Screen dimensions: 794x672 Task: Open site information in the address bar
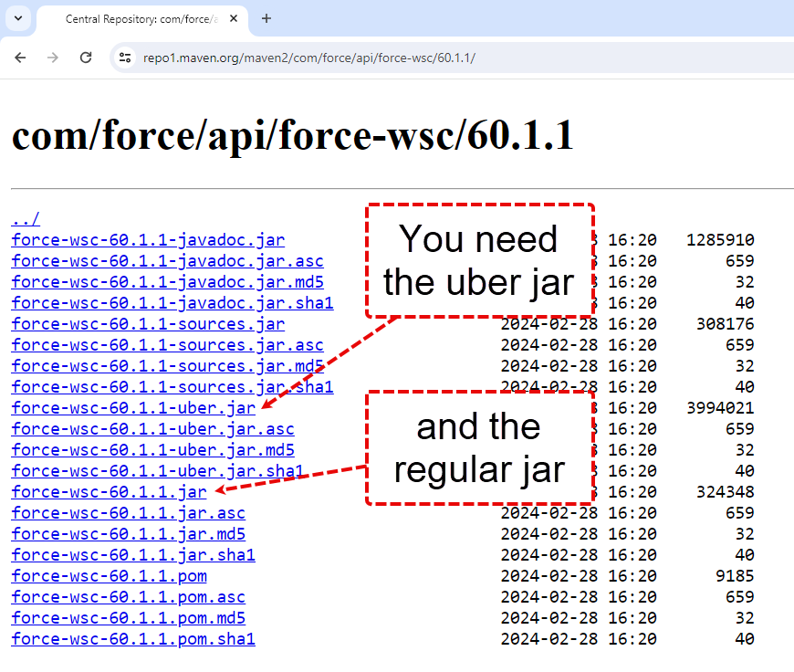point(123,57)
